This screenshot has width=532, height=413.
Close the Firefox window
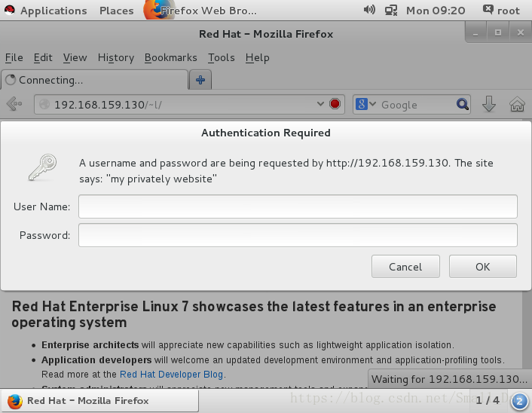pos(521,32)
